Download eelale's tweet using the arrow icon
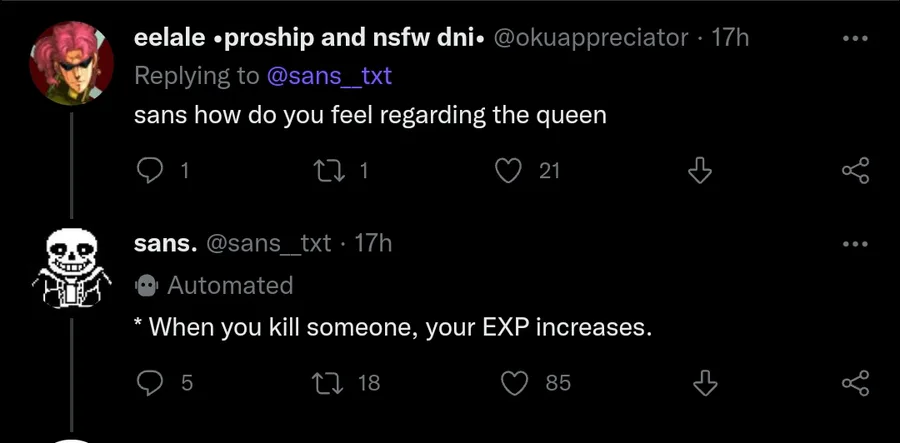900x443 pixels. [x=701, y=171]
